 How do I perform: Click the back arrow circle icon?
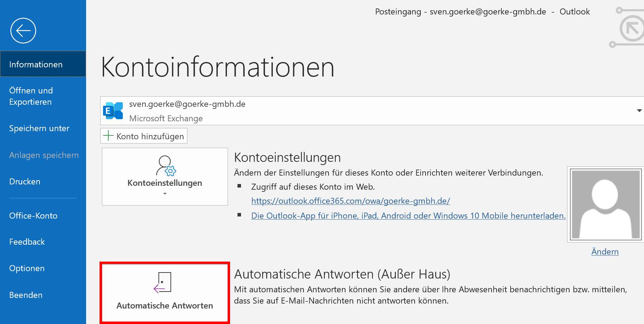pyautogui.click(x=23, y=31)
